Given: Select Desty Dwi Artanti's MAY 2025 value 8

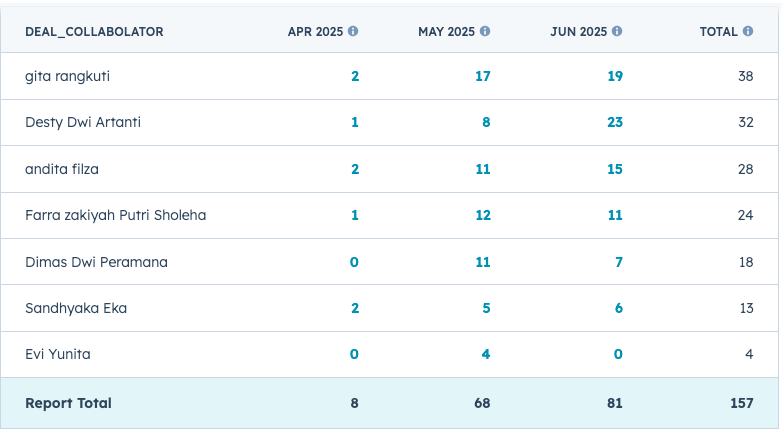Looking at the screenshot, I should point(486,122).
